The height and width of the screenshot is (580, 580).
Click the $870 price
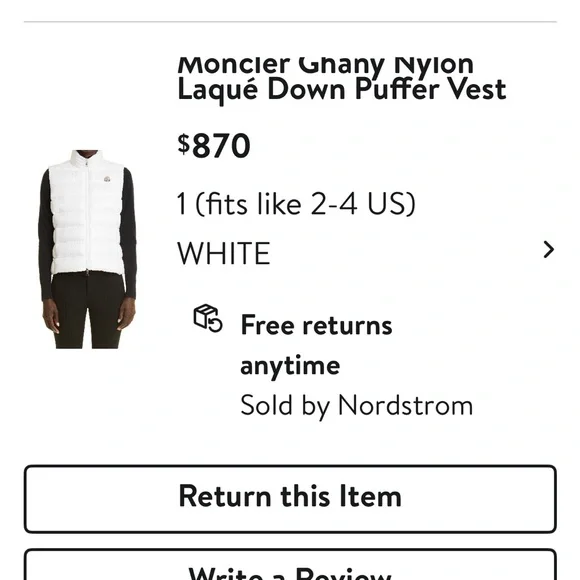pyautogui.click(x=214, y=145)
